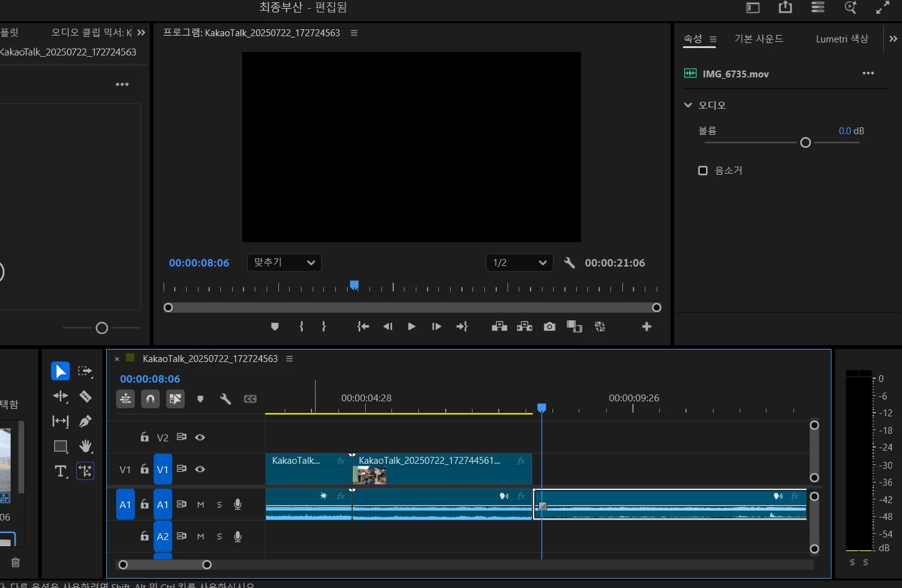Screen dimensions: 902x588
Task: Go to In point in Program monitor
Action: click(x=363, y=326)
